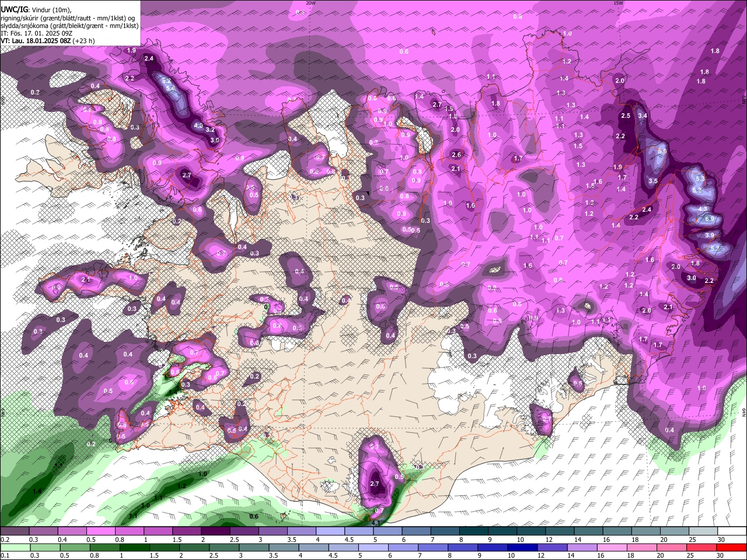
Task: Click the '20W' longitude label at the top
Action: 310,3
